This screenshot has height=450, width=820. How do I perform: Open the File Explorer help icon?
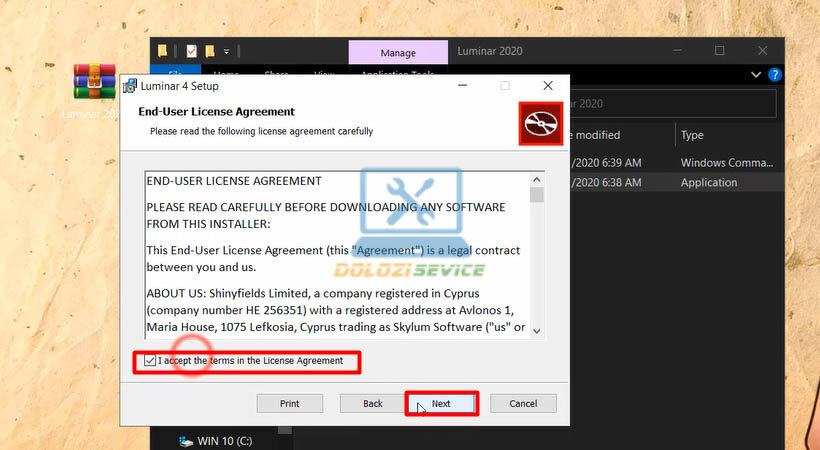pos(775,74)
